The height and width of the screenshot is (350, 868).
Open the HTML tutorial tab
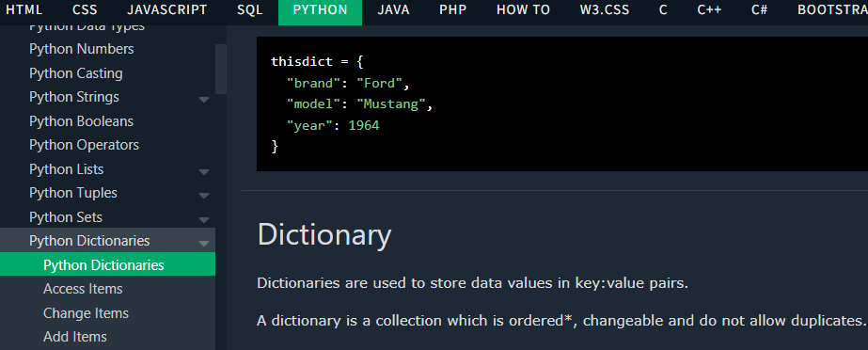point(24,10)
